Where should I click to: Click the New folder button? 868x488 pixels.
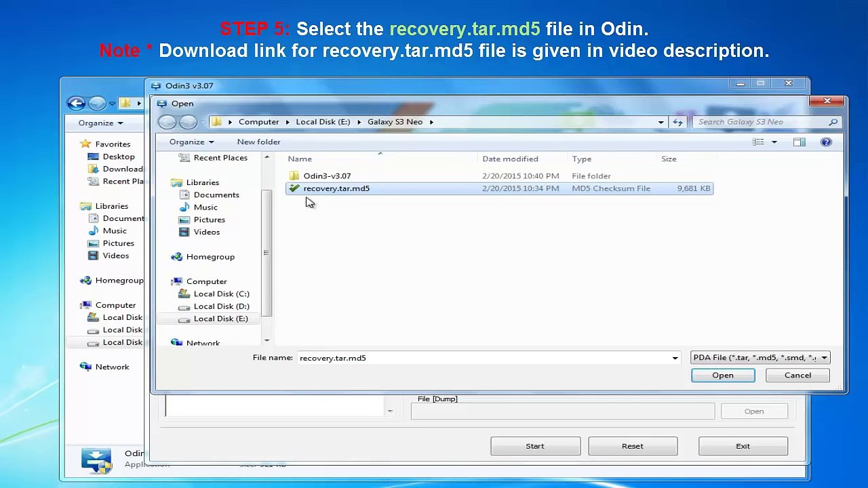pyautogui.click(x=258, y=142)
